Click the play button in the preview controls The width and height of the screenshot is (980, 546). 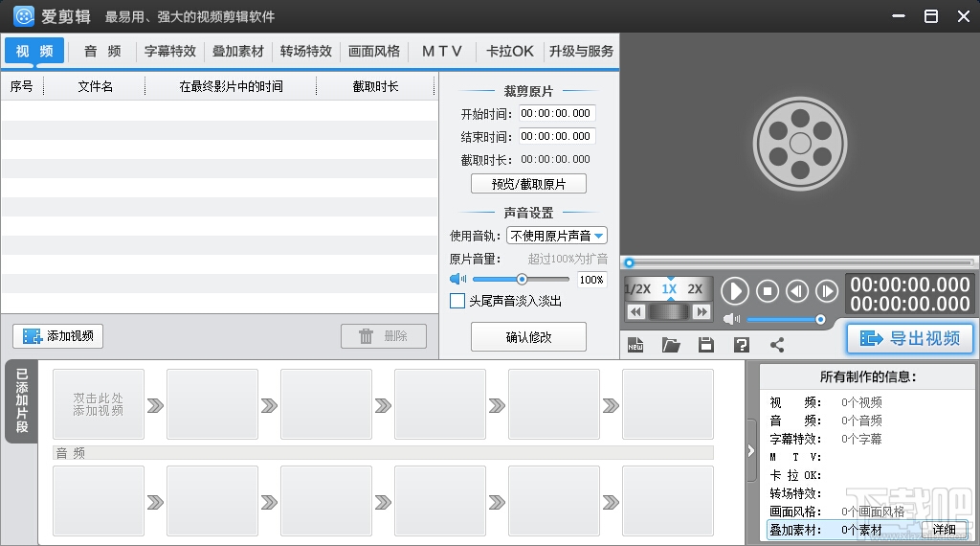[x=735, y=291]
